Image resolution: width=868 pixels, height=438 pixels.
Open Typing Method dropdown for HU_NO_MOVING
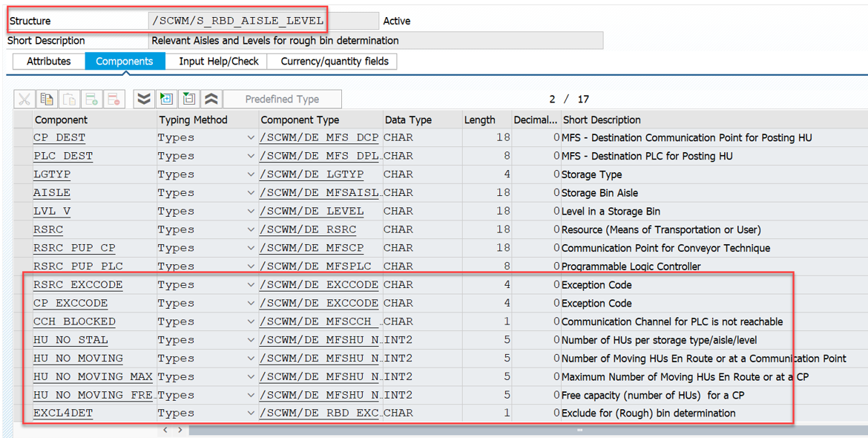(251, 359)
